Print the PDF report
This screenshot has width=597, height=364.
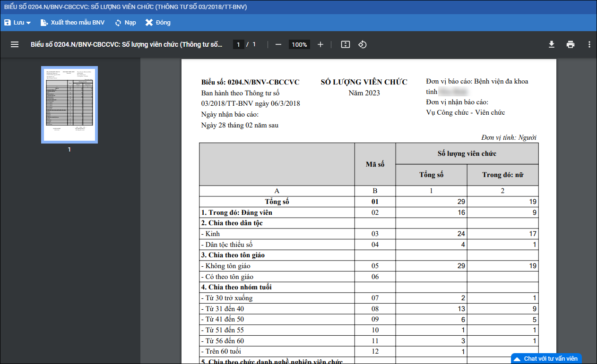tap(571, 44)
